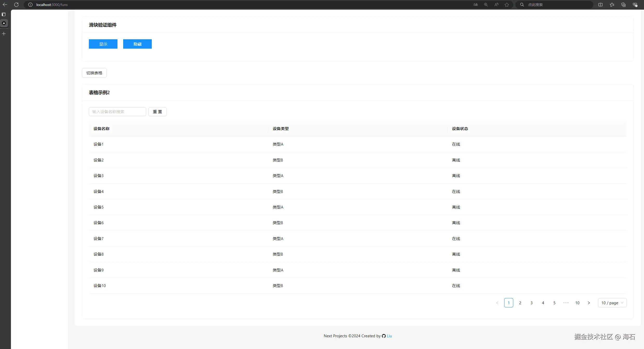Click the translate page icon

475,5
